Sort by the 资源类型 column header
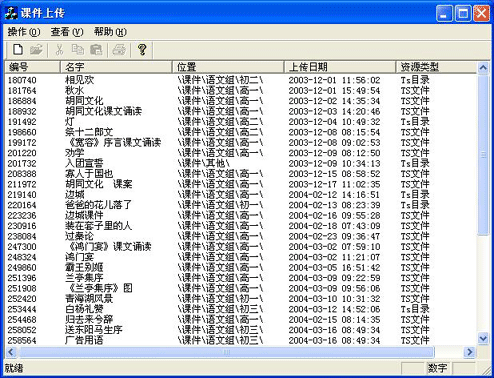494x378 pixels. [x=436, y=67]
